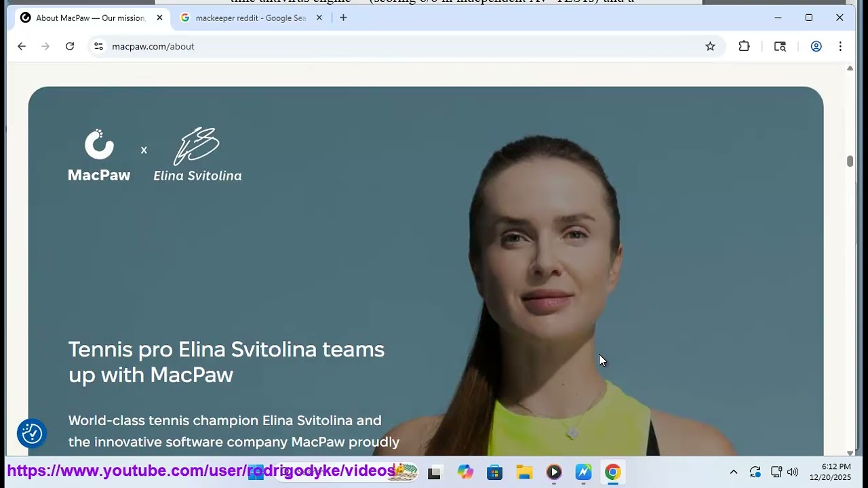
Task: Switch to the About MacPaw tab
Action: (x=92, y=18)
